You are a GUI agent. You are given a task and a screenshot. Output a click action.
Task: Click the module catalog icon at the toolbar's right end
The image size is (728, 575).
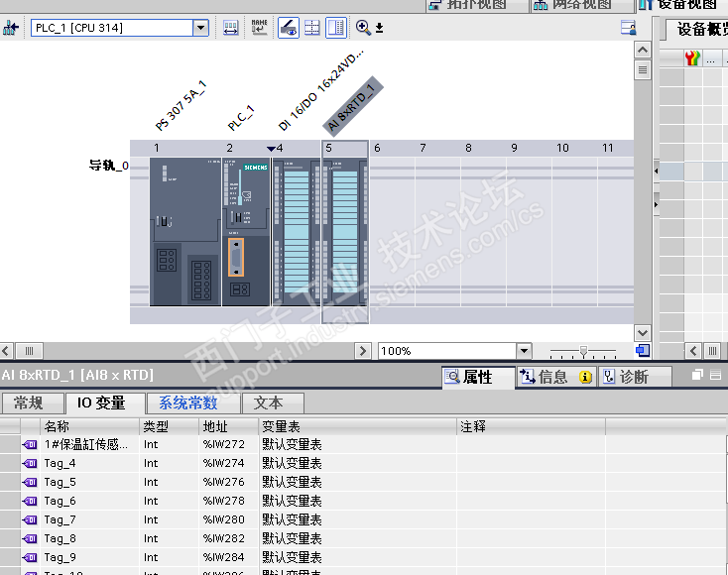pos(629,28)
